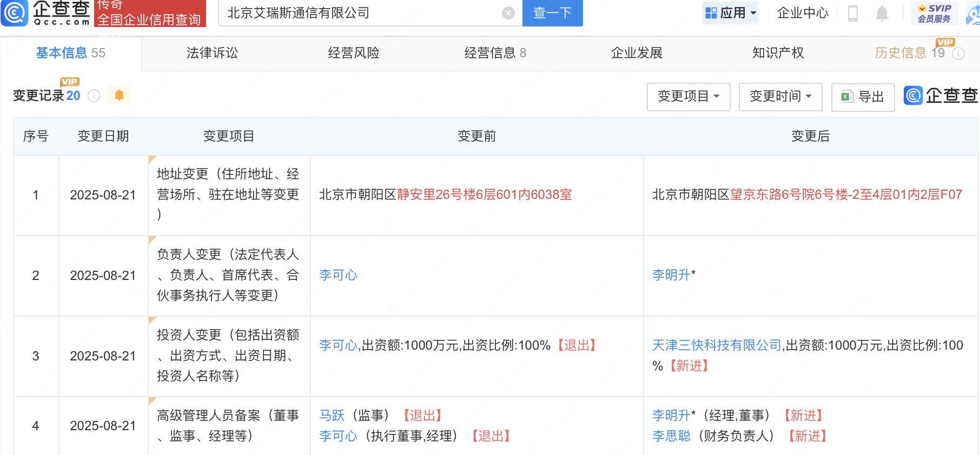Open 天津三快科技有限公司 link

(x=717, y=345)
